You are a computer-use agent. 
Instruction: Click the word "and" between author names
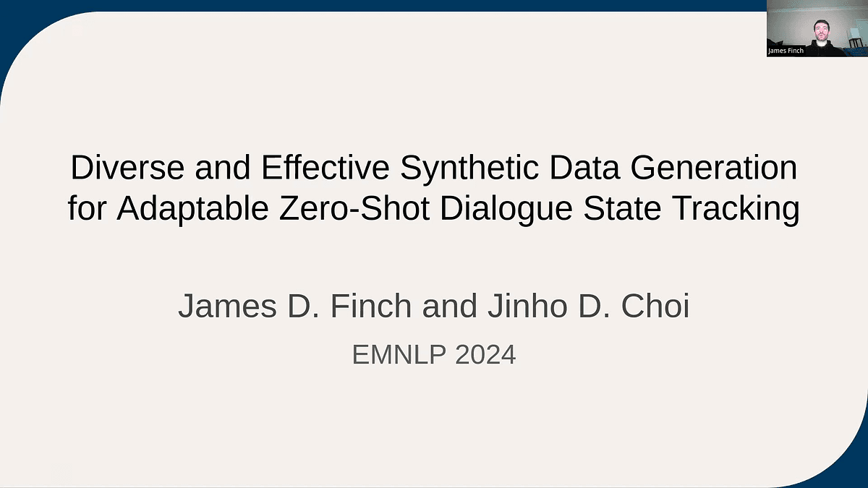pos(446,307)
